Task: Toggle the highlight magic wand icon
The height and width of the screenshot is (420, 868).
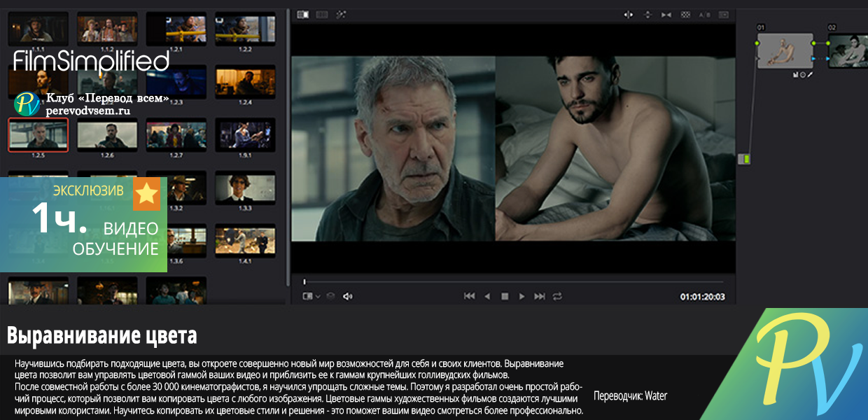Action: pos(341,14)
